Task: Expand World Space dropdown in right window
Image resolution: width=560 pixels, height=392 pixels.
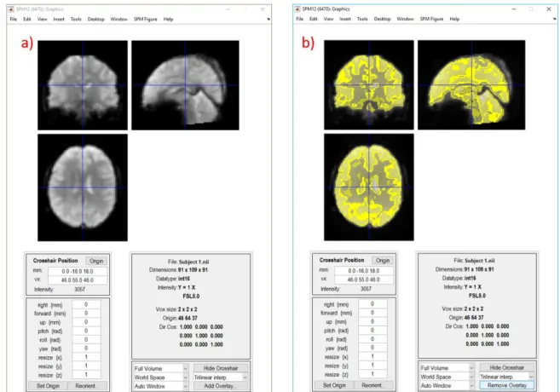Action: [471, 377]
